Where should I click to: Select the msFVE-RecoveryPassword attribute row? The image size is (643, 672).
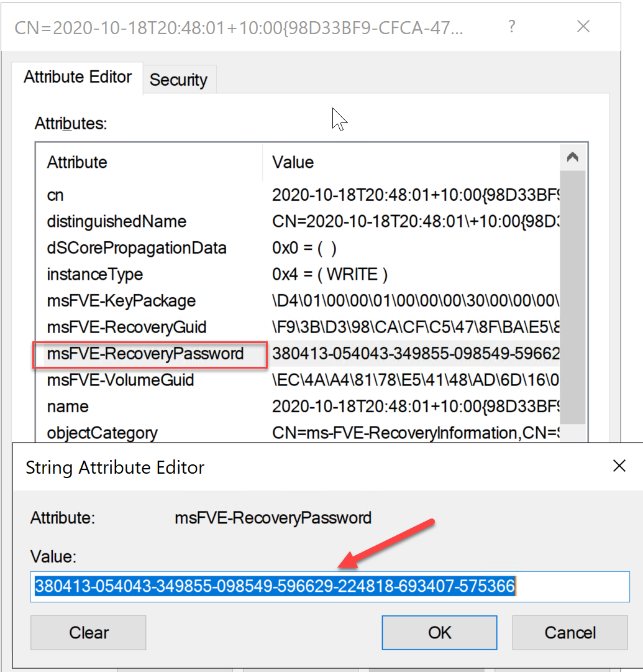144,353
